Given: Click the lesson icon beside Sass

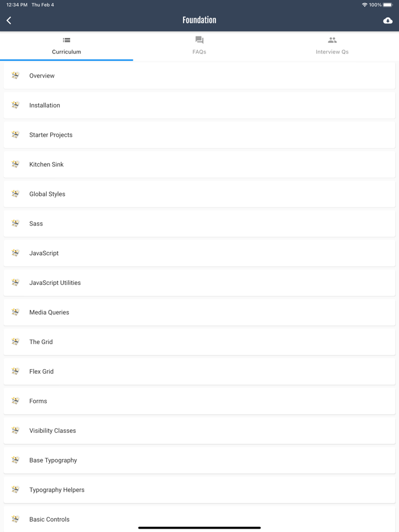Looking at the screenshot, I should (x=15, y=223).
